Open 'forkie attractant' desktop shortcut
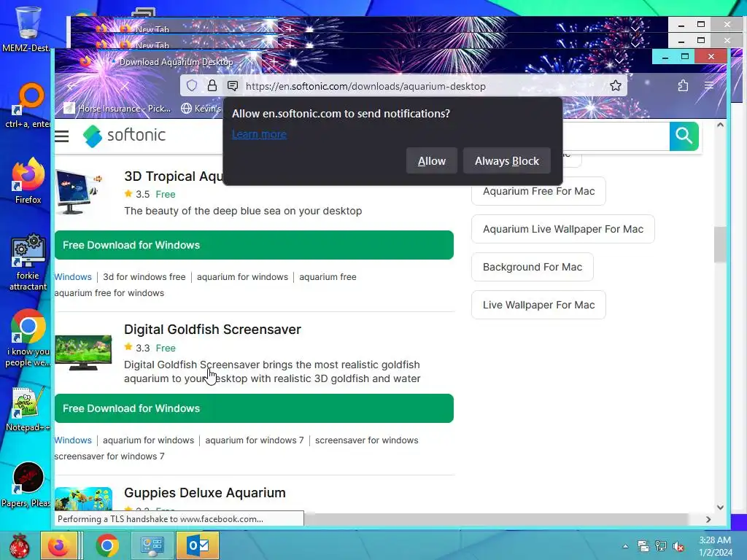Screen dimensions: 747x560 tap(28, 262)
